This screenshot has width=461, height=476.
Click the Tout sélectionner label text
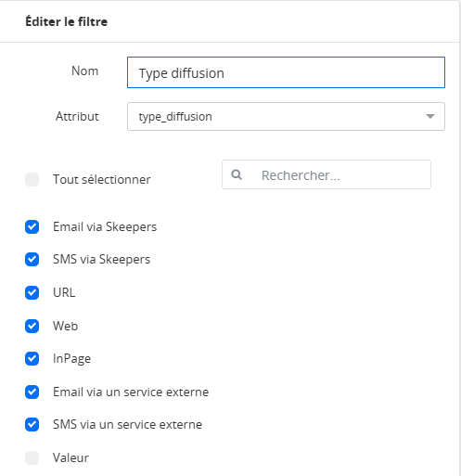[102, 179]
